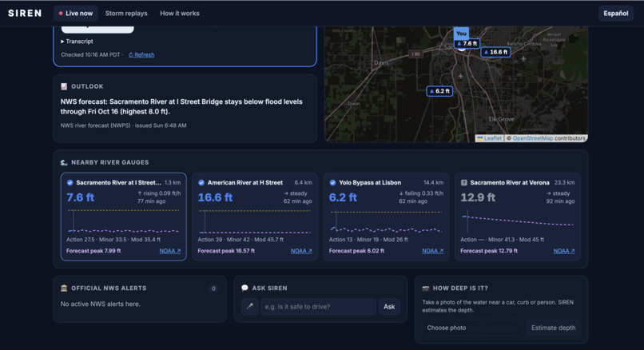Click the Estimate depth button
This screenshot has width=644, height=350.
click(x=553, y=328)
